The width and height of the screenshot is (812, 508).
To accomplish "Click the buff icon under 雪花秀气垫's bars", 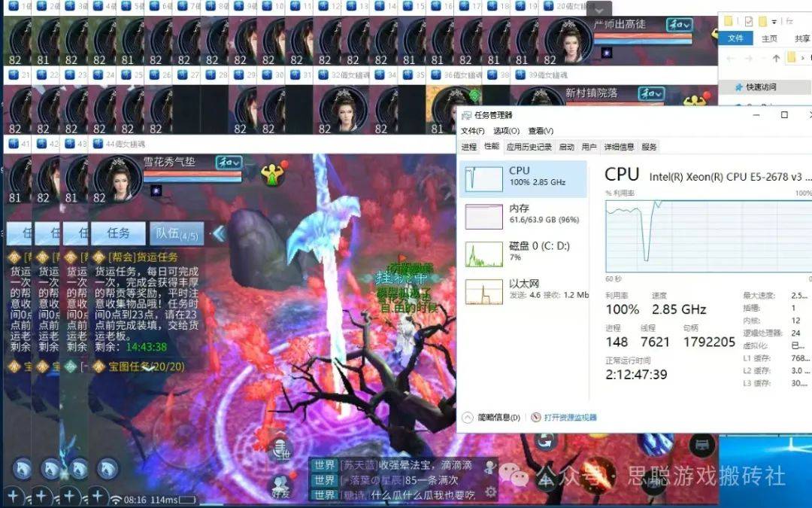I will click(156, 190).
